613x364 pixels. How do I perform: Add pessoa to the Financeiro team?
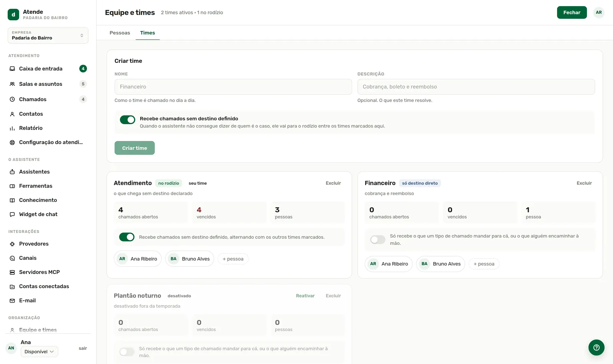[x=484, y=264]
